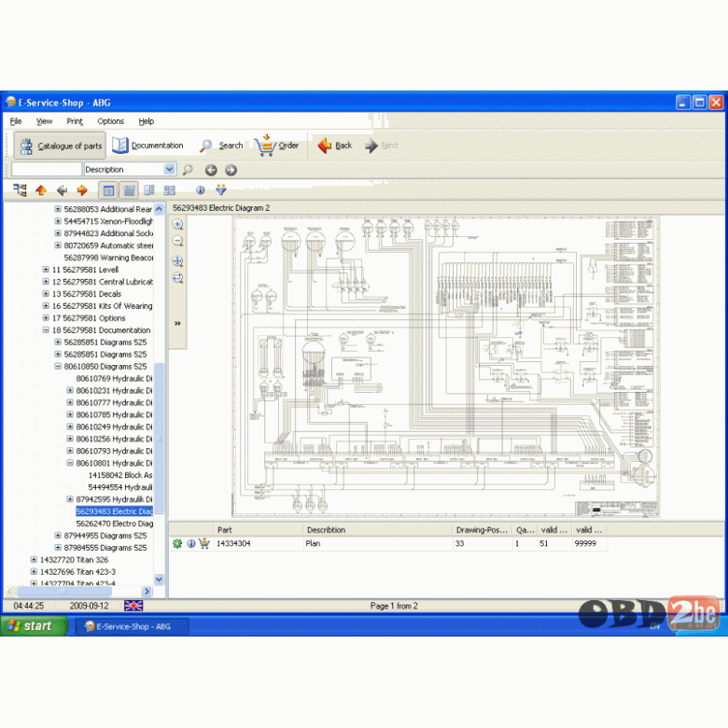This screenshot has width=728, height=728.
Task: Click the orange up arrow icon
Action: coord(41,189)
